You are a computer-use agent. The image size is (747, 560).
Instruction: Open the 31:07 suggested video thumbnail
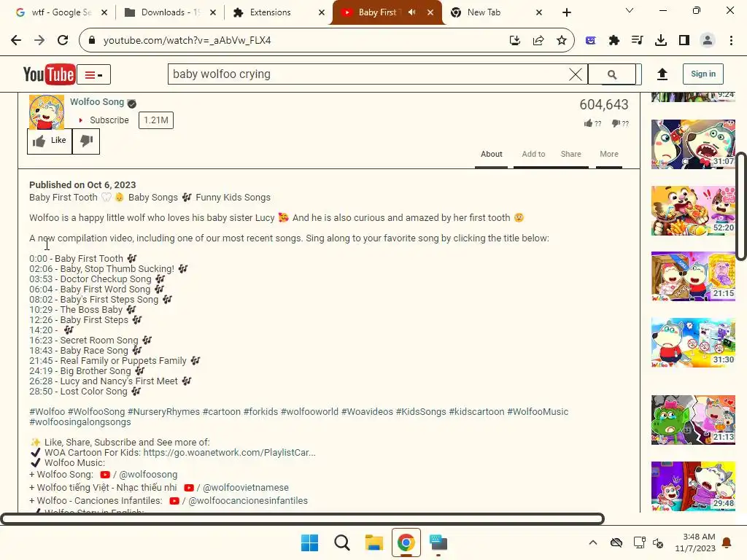click(693, 144)
